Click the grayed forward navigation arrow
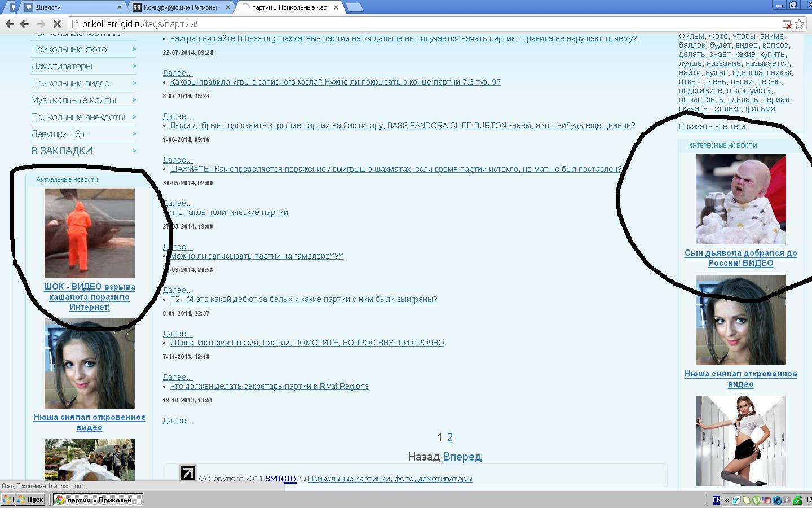 [x=41, y=24]
